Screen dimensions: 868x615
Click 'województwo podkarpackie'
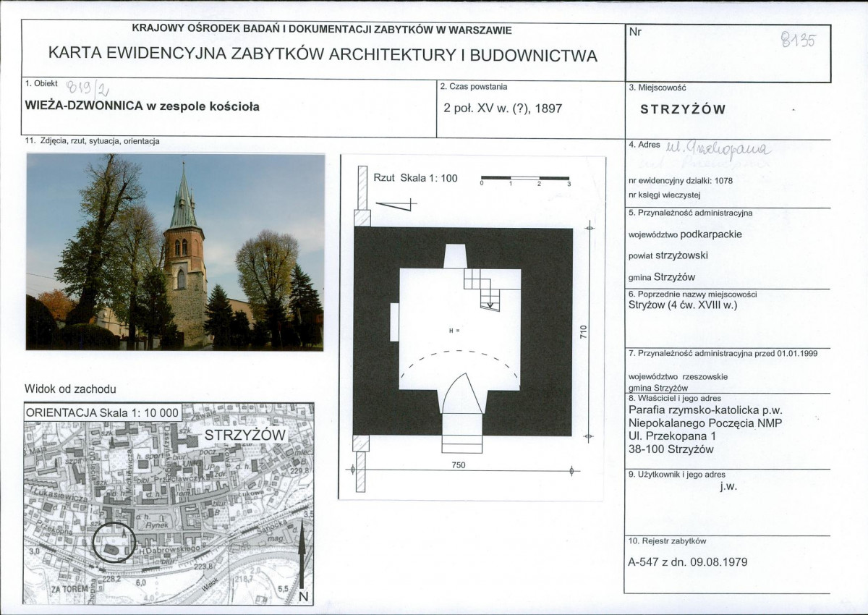pyautogui.click(x=686, y=234)
